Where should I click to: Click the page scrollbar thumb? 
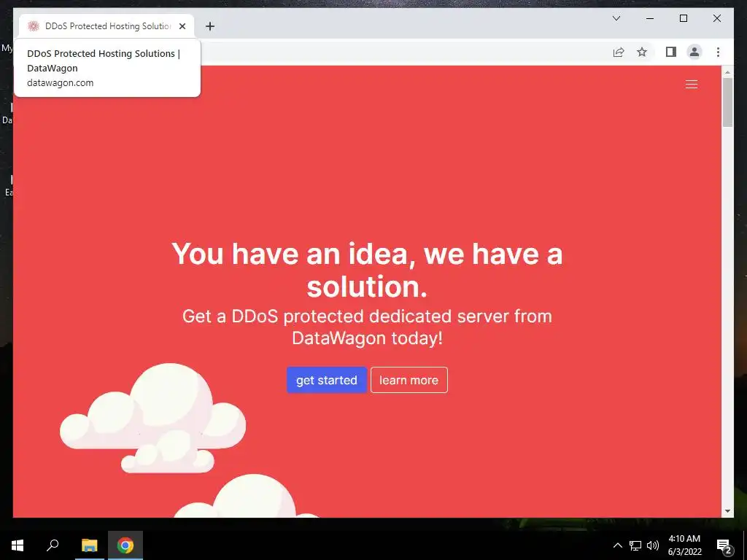tap(727, 102)
